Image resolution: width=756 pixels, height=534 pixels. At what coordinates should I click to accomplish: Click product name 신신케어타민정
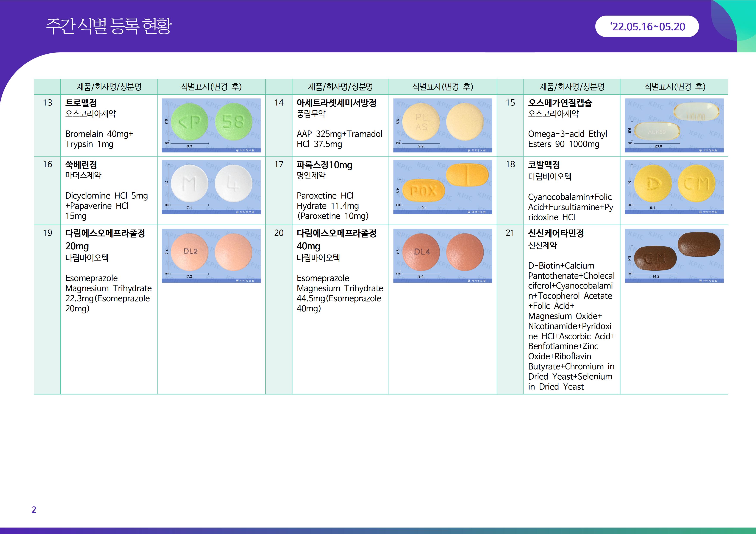pyautogui.click(x=556, y=233)
